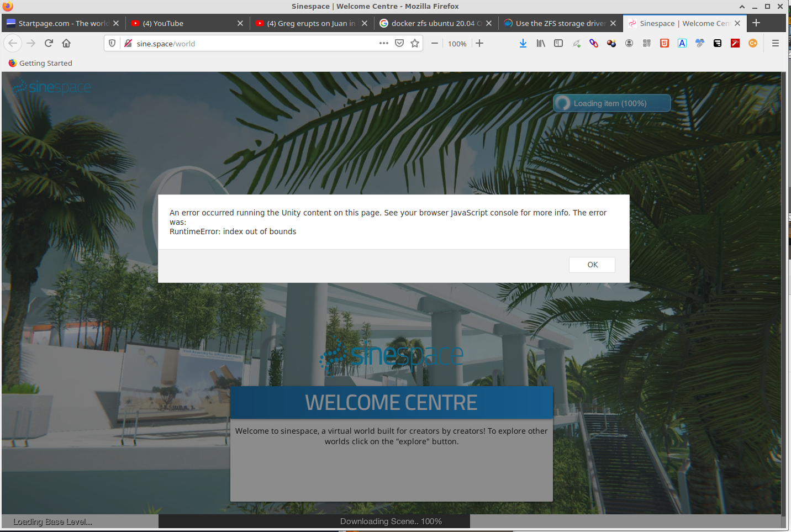Click the red magic wand extension icon

(x=735, y=43)
